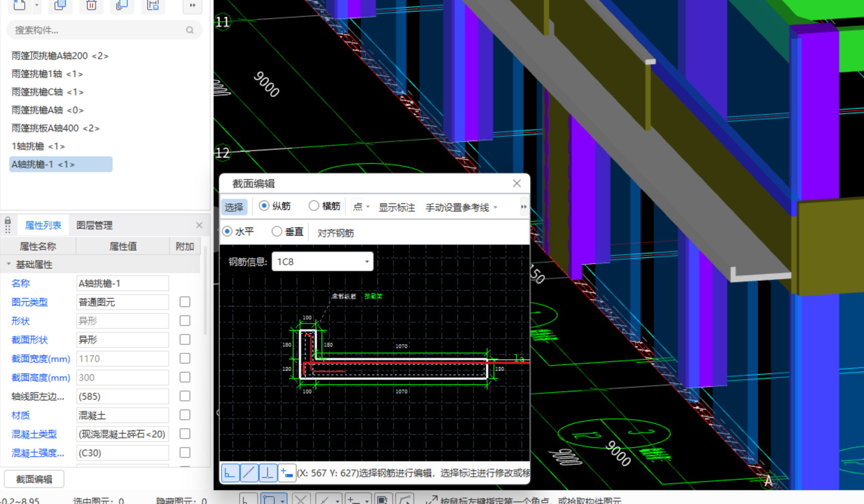Switch to the 属性列表 tab
Image resolution: width=864 pixels, height=504 pixels.
(x=43, y=225)
